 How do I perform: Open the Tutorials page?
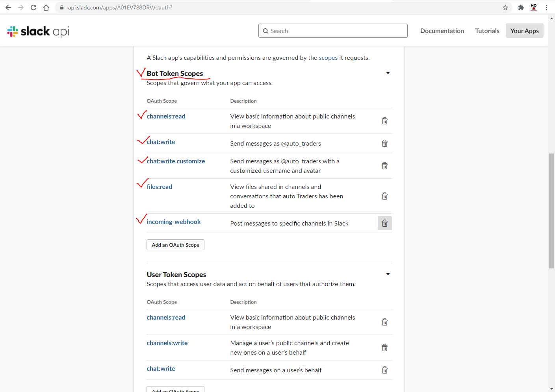coord(487,31)
